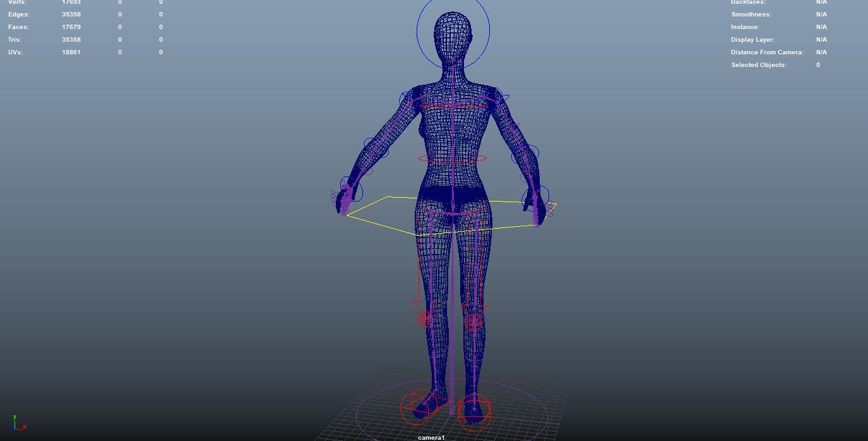The height and width of the screenshot is (441, 868).
Task: Click the camera1 label below the viewport
Action: click(x=431, y=437)
